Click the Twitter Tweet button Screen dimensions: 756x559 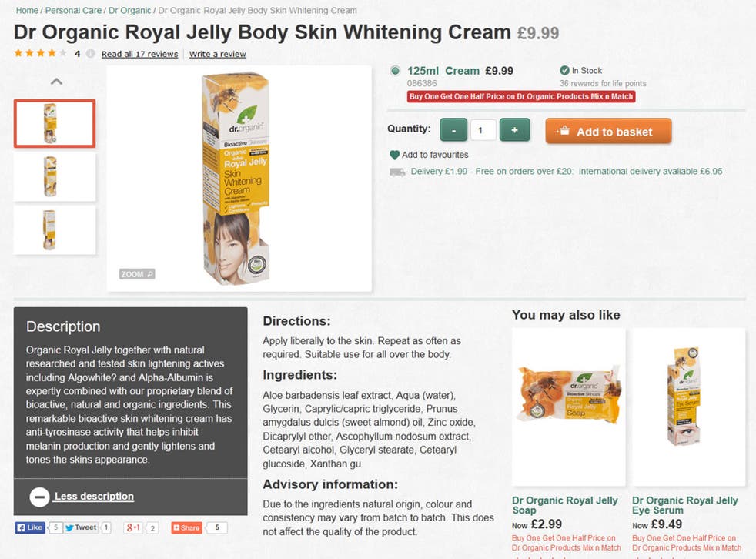(81, 527)
